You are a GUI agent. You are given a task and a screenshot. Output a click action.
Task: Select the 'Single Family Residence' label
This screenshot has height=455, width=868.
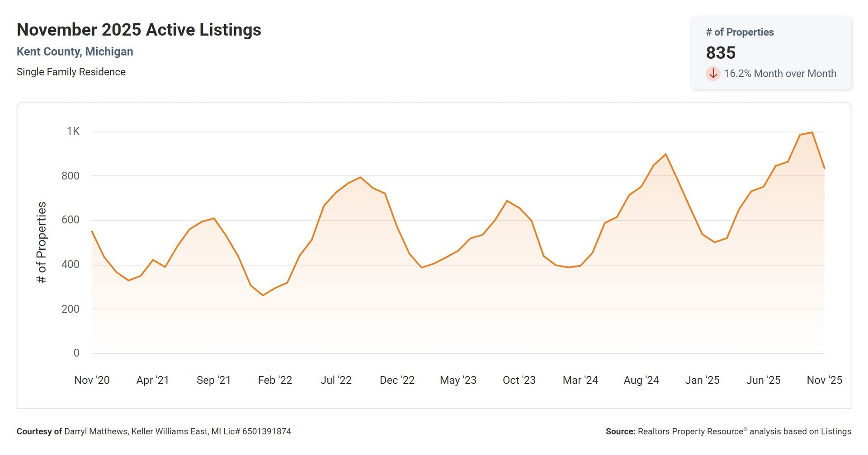[x=71, y=72]
